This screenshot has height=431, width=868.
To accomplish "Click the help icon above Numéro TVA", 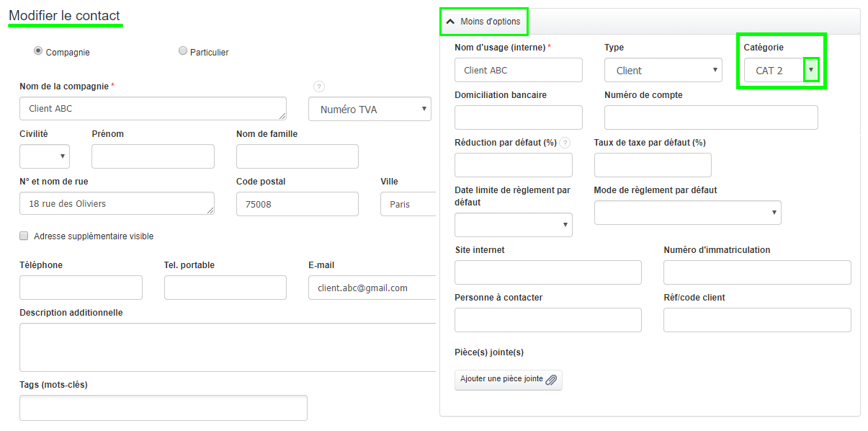I will click(x=319, y=86).
